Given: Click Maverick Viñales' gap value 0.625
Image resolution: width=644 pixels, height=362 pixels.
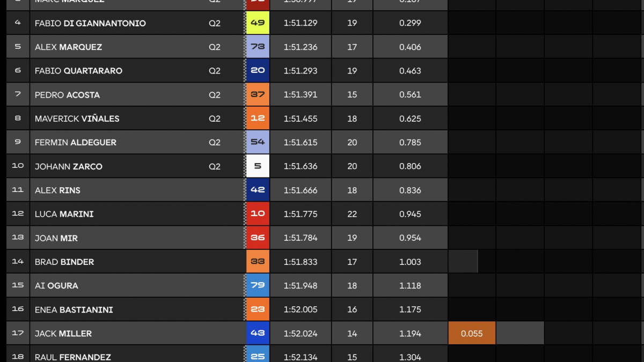Looking at the screenshot, I should pyautogui.click(x=410, y=119).
